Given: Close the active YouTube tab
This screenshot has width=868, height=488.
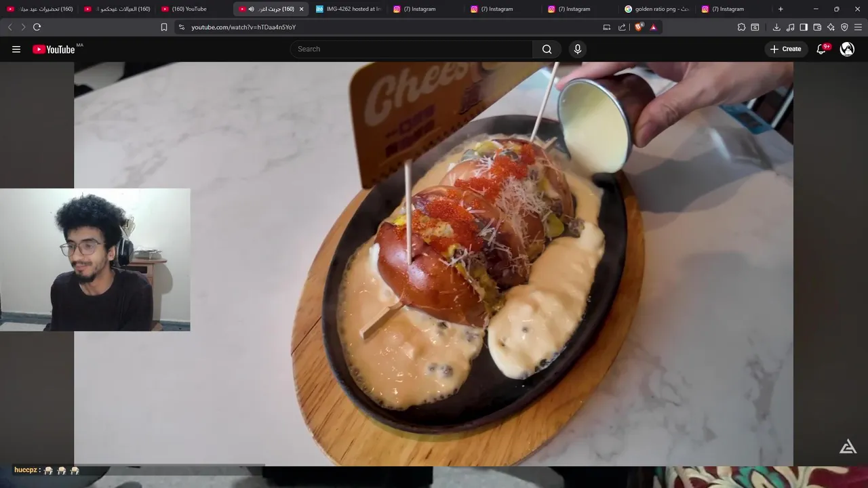Looking at the screenshot, I should (x=301, y=9).
